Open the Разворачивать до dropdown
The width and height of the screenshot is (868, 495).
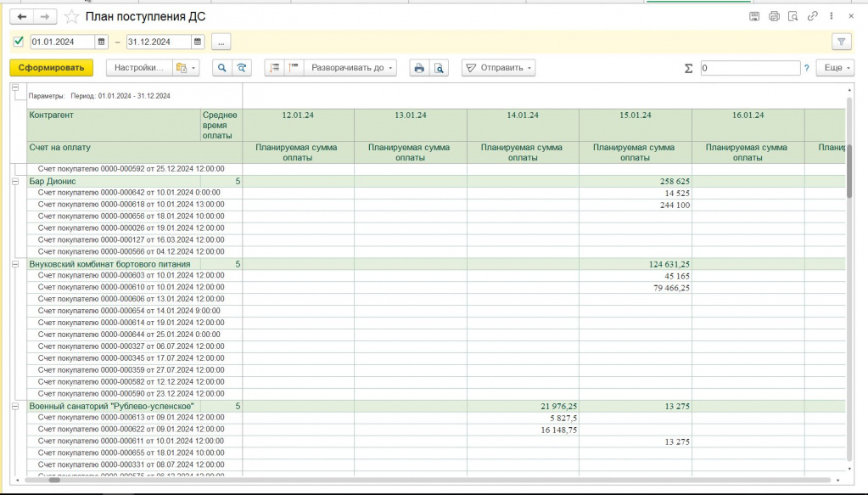coord(352,68)
